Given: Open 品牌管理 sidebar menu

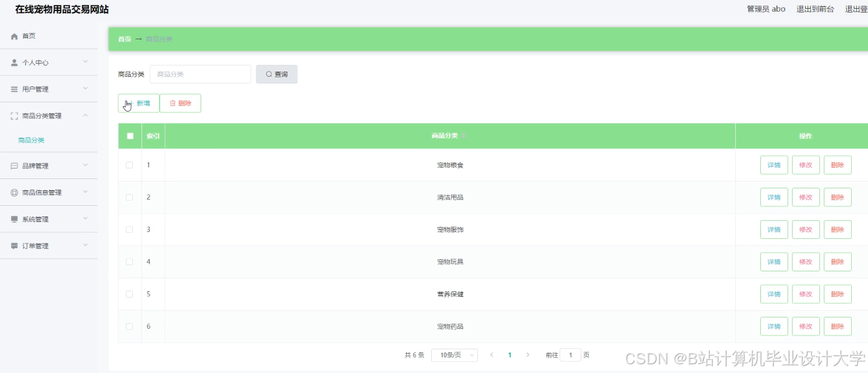Looking at the screenshot, I should click(x=49, y=166).
